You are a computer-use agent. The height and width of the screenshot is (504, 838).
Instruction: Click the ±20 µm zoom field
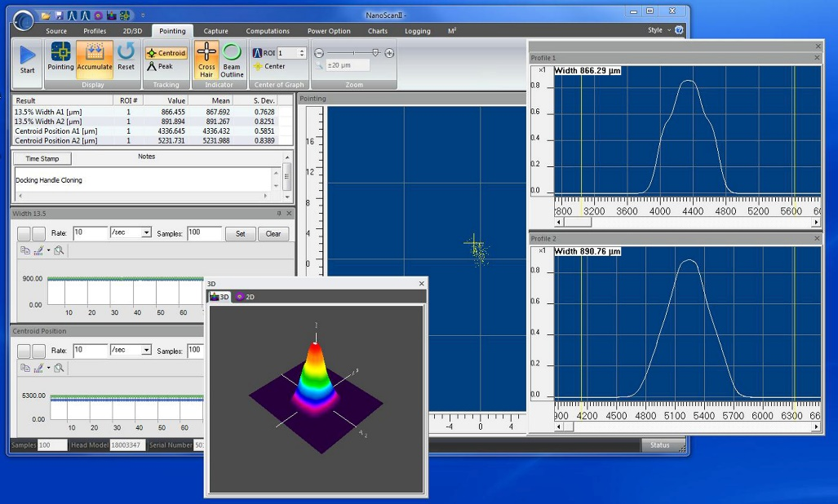[x=348, y=65]
